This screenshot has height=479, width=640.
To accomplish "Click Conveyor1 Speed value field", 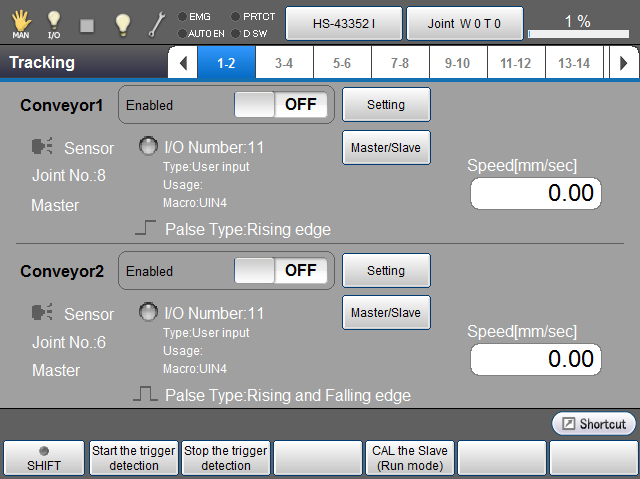I will (535, 193).
